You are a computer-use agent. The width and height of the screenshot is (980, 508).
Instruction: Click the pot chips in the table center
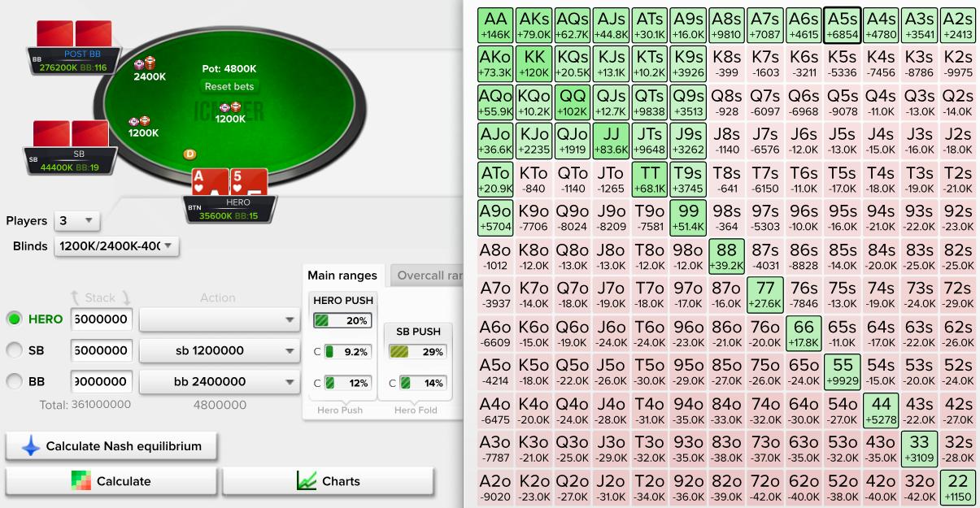(230, 107)
